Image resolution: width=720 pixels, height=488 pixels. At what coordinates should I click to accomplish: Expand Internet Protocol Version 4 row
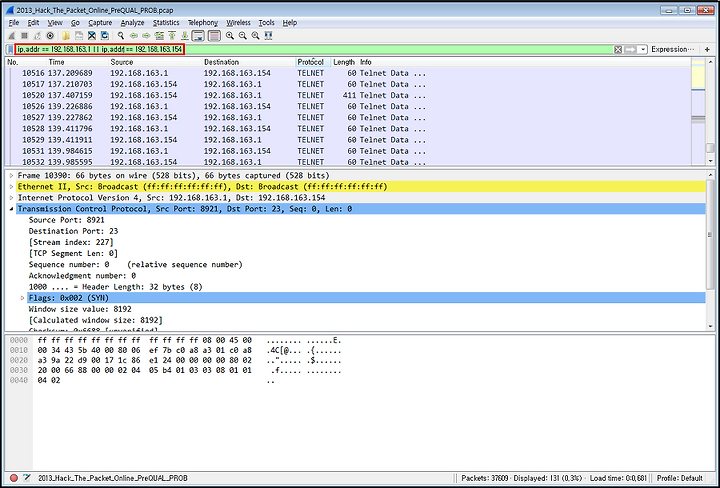tap(11, 198)
